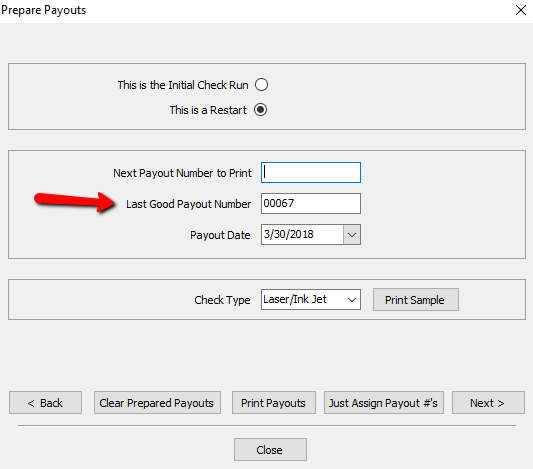Click the 3/30/2018 date value text
This screenshot has height=469, width=533.
[289, 234]
